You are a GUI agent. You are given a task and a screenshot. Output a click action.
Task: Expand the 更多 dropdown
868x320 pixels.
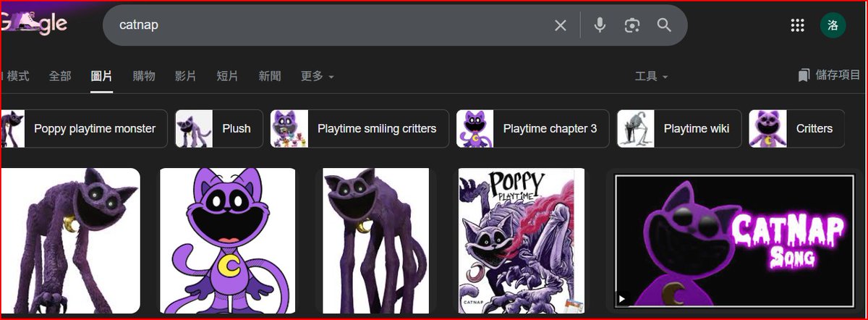click(318, 76)
